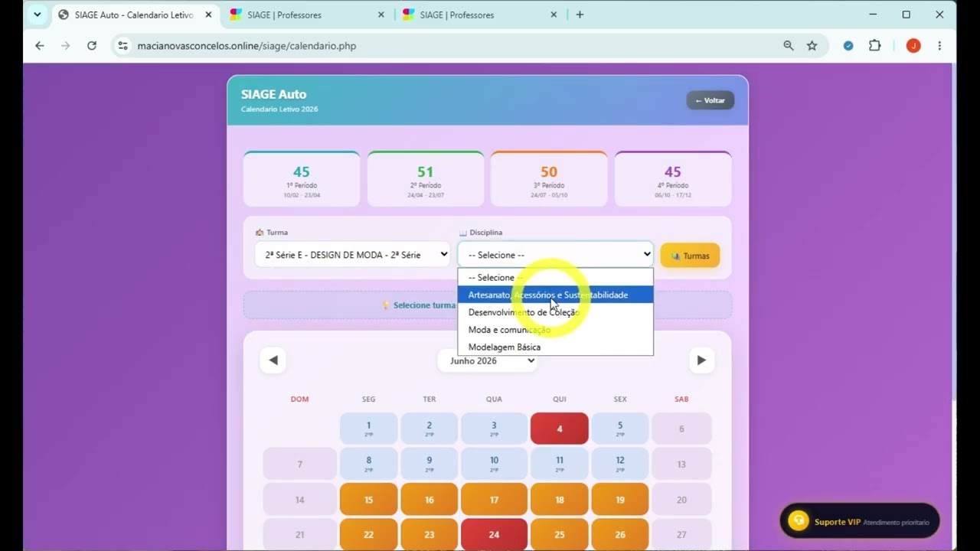Select Sunday day 7
The image size is (980, 551).
[x=299, y=464]
